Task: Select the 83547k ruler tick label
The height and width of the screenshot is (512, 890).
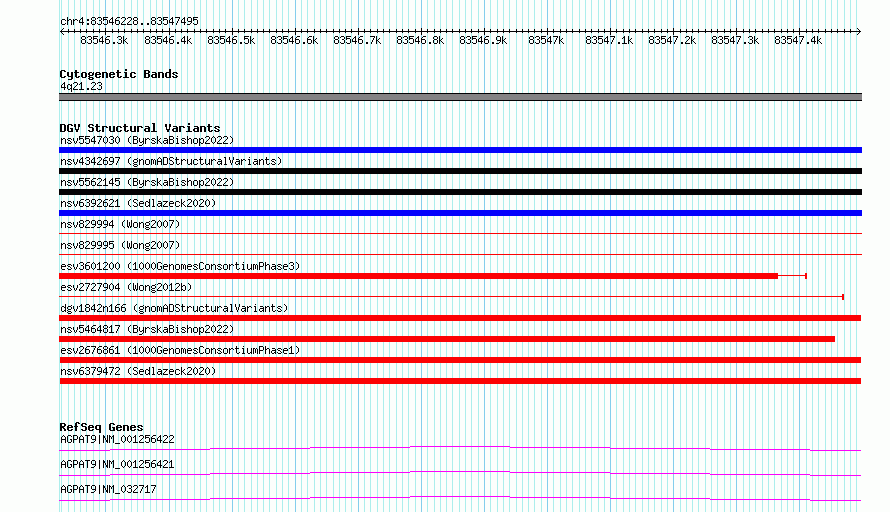Action: click(x=546, y=41)
